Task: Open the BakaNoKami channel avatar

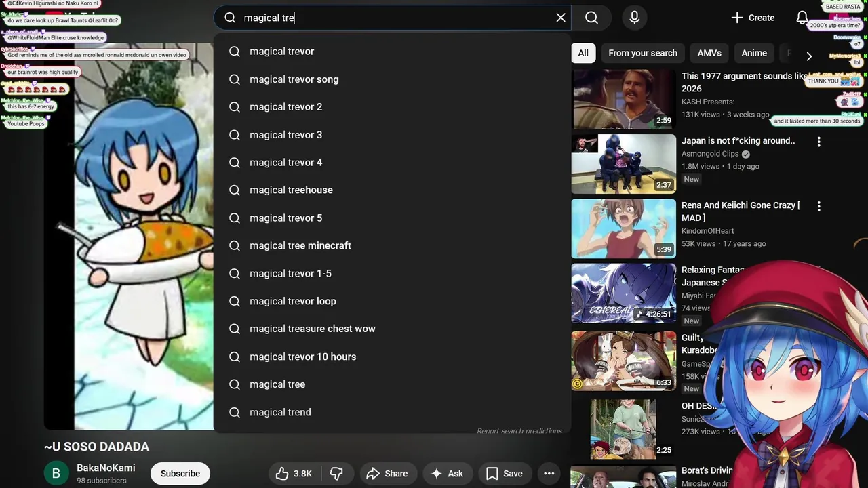Action: click(x=56, y=473)
